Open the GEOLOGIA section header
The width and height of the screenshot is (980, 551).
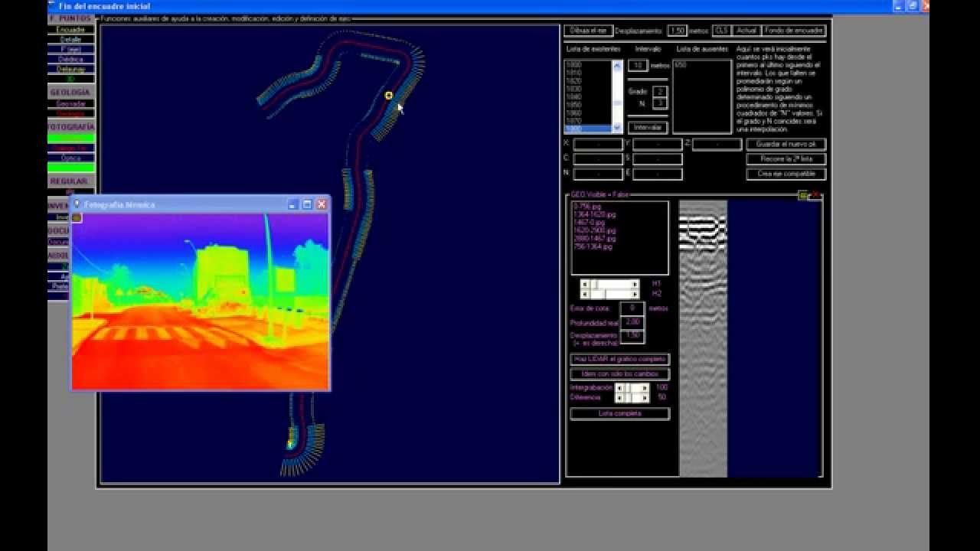[71, 93]
